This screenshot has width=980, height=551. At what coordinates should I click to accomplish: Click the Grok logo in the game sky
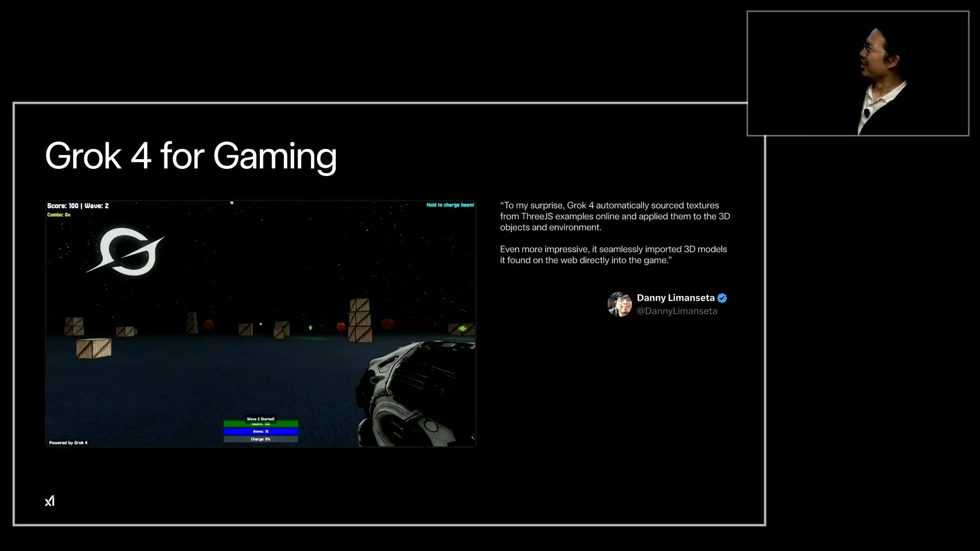pos(126,252)
